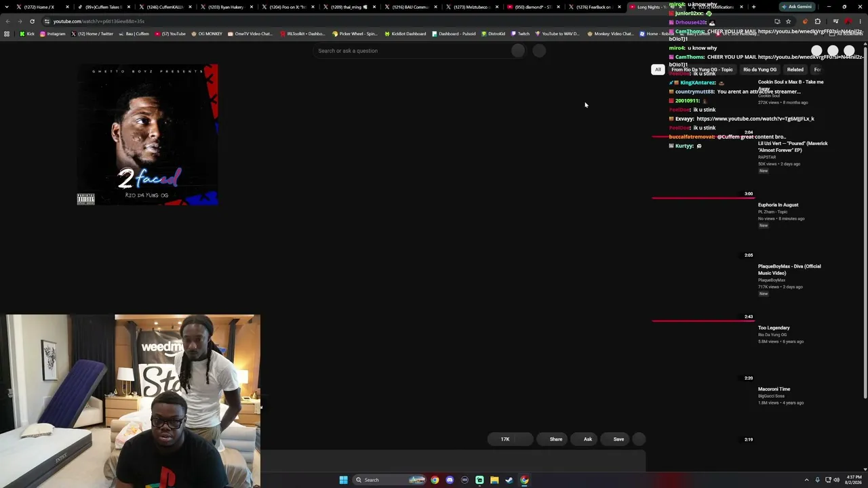Show hidden system tray icons
868x488 pixels.
click(807, 480)
